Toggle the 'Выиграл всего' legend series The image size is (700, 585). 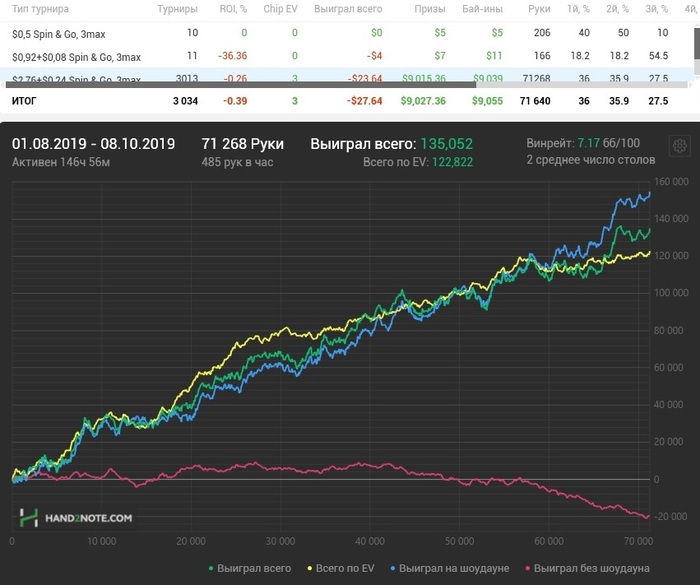coord(250,568)
